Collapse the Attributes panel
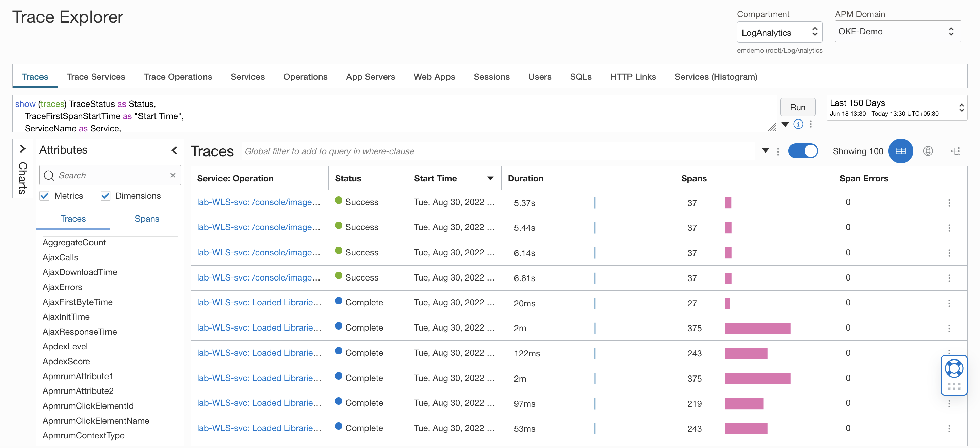 click(174, 150)
